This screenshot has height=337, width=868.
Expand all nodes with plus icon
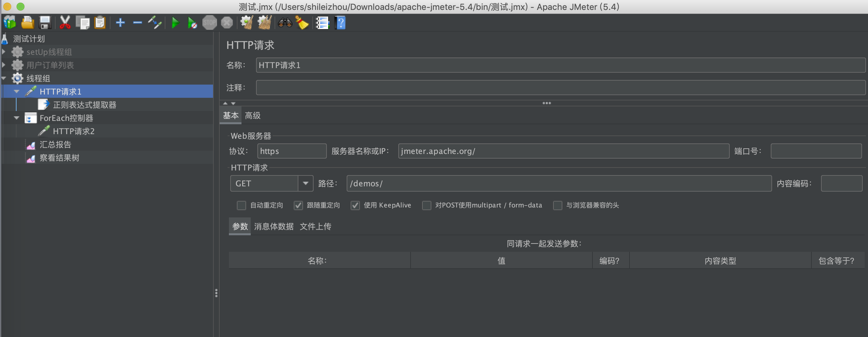coord(120,22)
